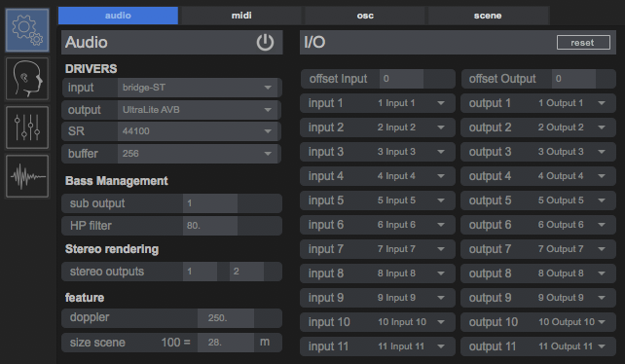The image size is (625, 364).
Task: Click the first stereo outputs field
Action: point(201,272)
